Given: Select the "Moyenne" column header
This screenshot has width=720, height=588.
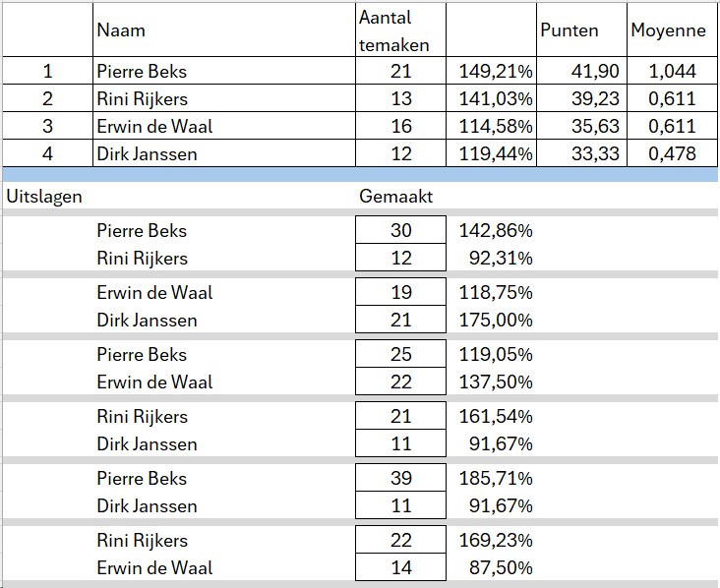Looking at the screenshot, I should point(668,30).
